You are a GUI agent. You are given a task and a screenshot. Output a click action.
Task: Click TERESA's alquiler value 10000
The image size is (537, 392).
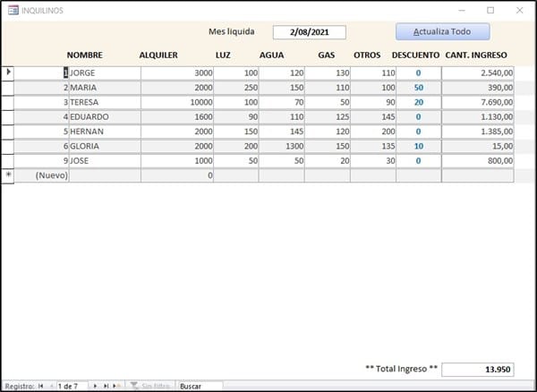tap(177, 102)
